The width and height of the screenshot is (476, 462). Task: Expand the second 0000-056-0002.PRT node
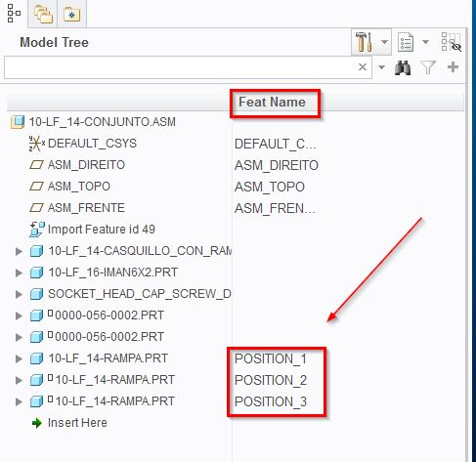click(x=20, y=337)
